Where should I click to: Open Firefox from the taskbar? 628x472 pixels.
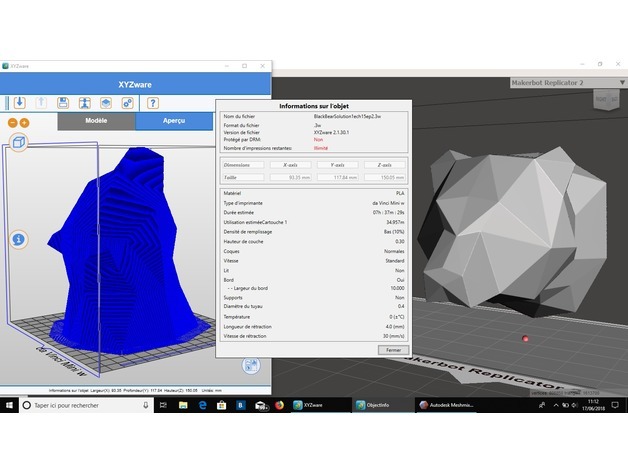click(279, 405)
